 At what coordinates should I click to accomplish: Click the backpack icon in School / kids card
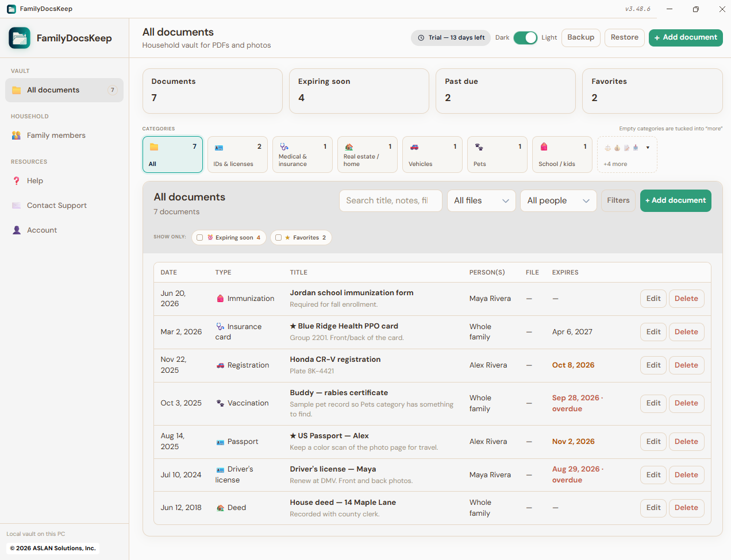point(544,146)
